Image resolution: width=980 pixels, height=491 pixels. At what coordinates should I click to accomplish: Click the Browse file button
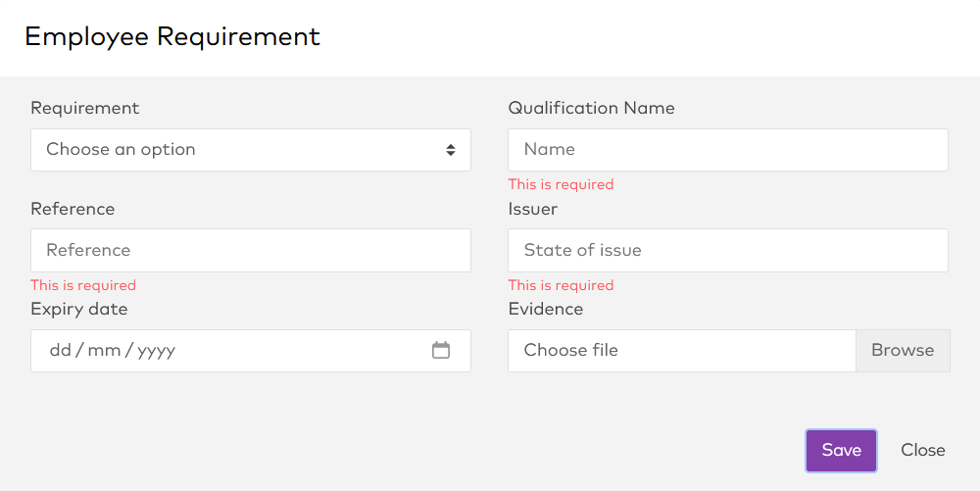[903, 350]
